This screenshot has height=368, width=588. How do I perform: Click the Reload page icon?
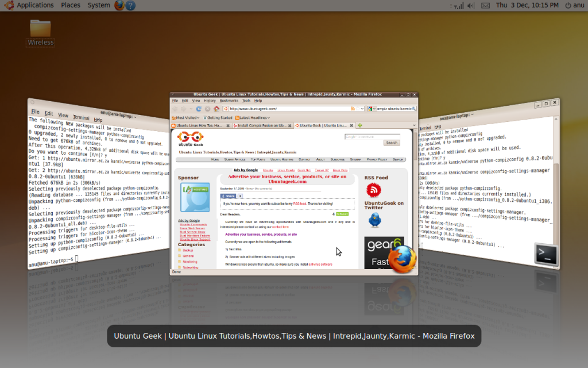[x=198, y=109]
